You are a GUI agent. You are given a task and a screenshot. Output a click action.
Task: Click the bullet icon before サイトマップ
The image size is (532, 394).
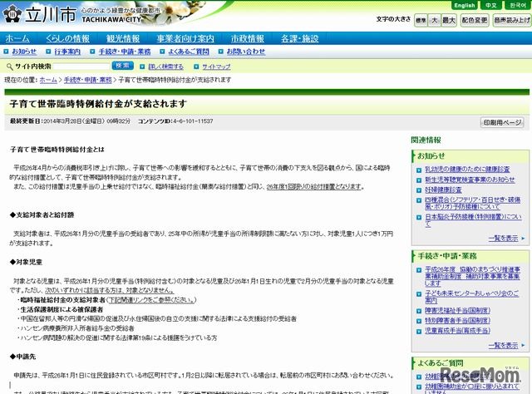coord(196,66)
